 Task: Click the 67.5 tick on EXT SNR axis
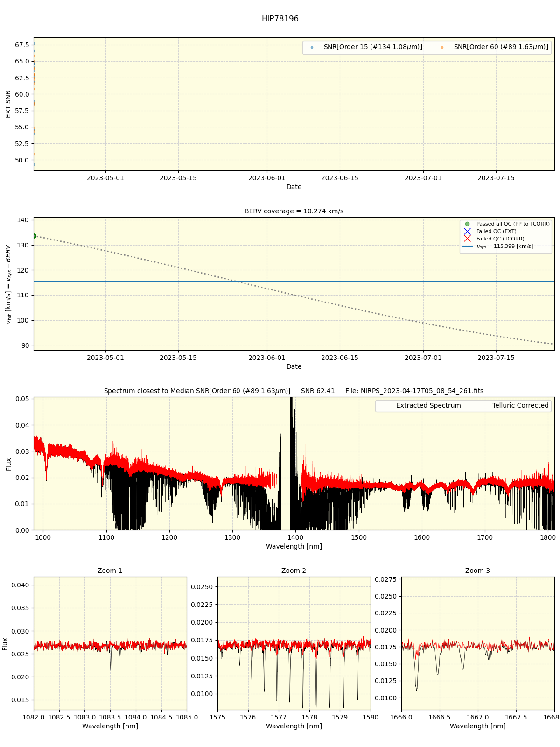pyautogui.click(x=22, y=45)
